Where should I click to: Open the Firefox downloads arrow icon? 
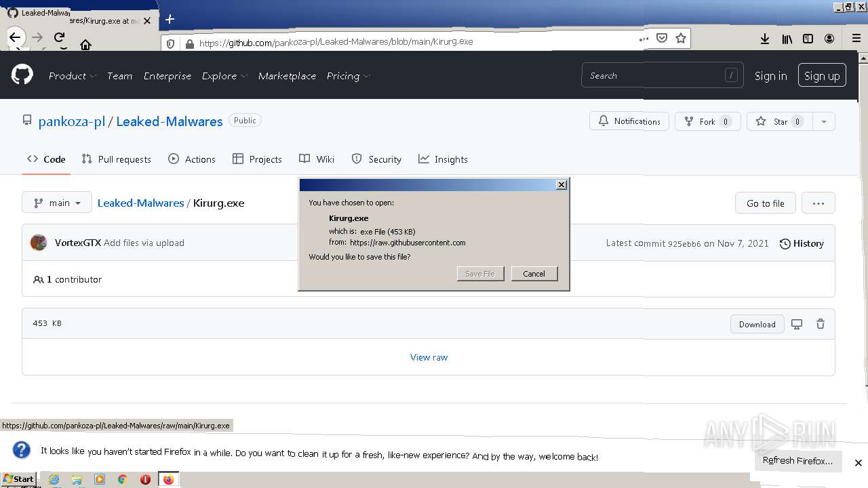765,39
